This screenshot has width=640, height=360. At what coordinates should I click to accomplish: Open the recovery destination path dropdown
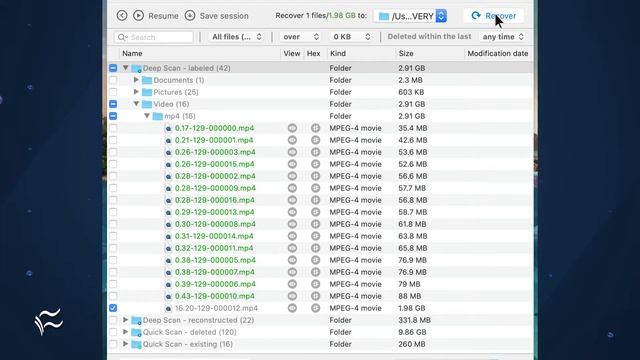pyautogui.click(x=410, y=16)
